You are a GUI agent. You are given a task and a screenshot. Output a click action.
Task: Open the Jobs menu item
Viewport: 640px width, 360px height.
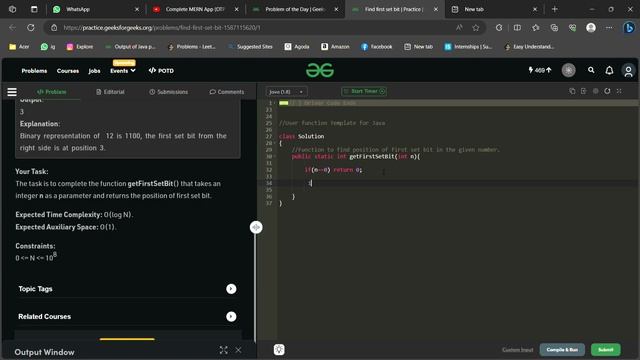pos(94,71)
